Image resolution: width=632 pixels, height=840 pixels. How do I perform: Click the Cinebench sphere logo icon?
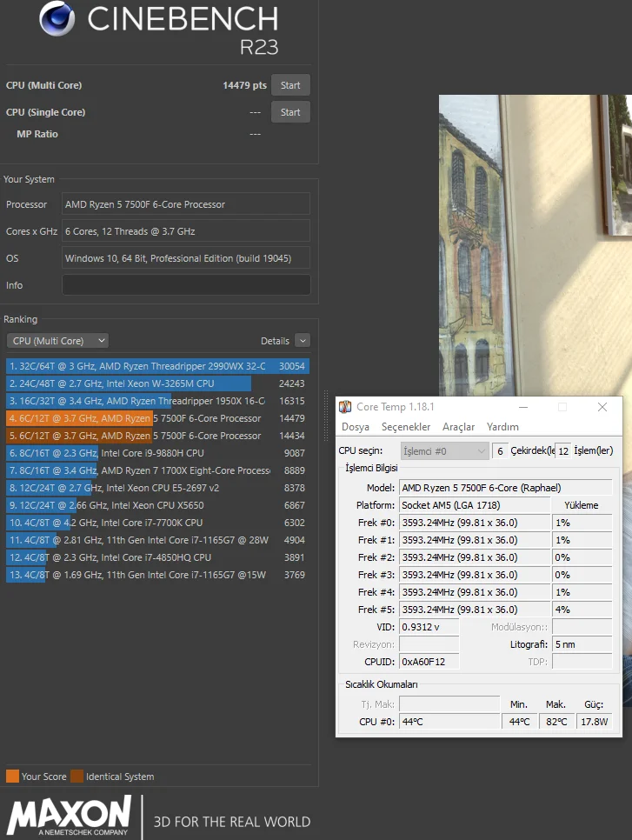(x=57, y=19)
